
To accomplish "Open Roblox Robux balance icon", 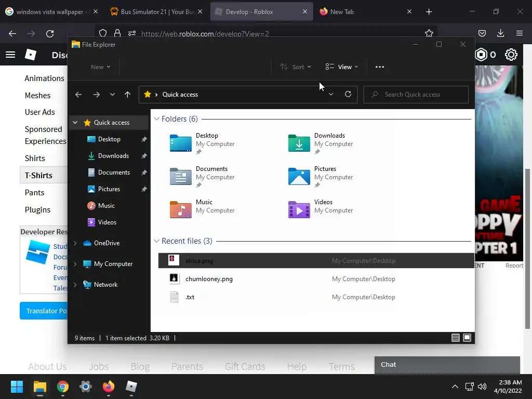I will [x=481, y=55].
